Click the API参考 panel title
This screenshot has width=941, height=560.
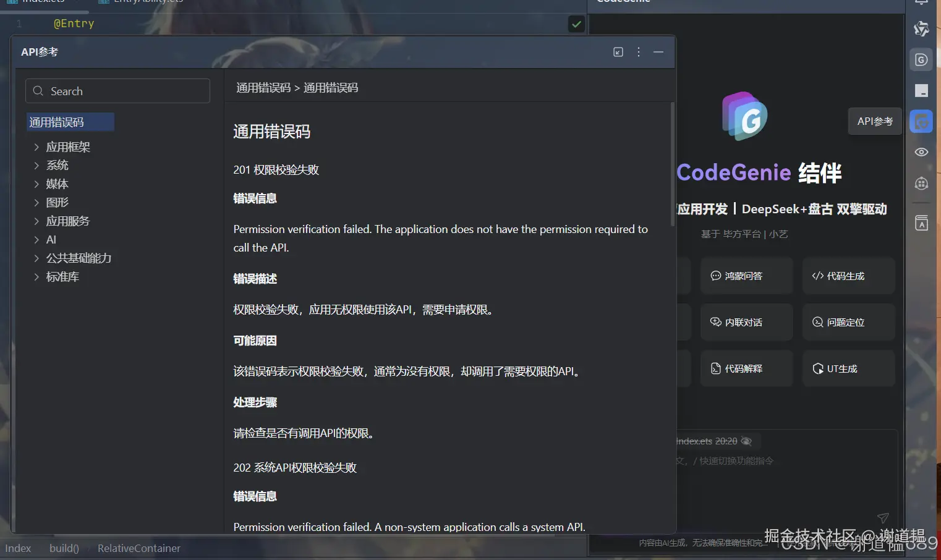point(40,52)
